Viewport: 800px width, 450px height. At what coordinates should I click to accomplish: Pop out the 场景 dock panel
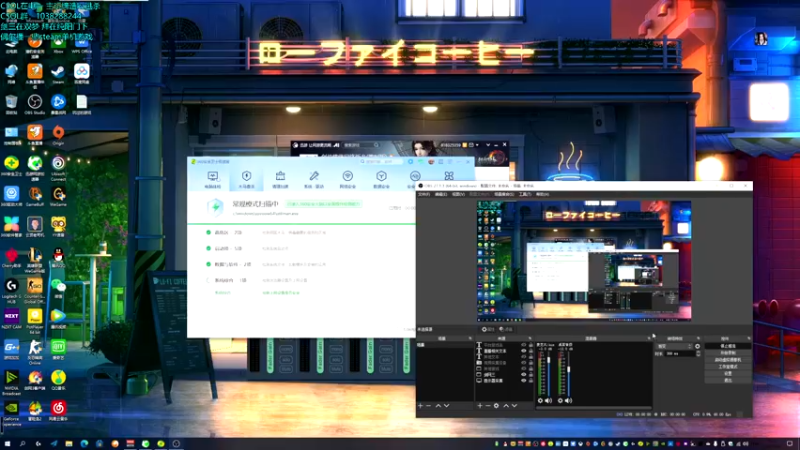470,338
